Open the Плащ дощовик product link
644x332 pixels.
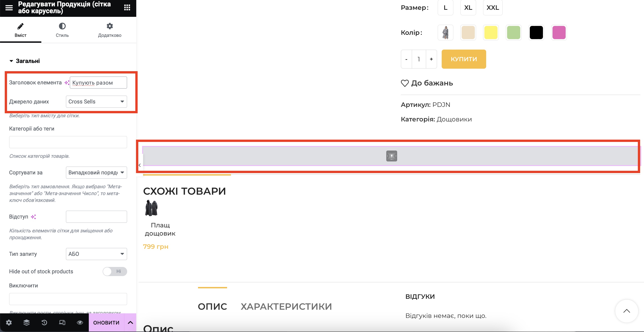[160, 229]
